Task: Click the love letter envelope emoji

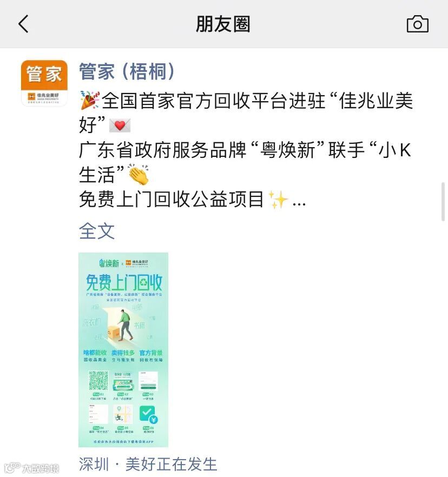Action: (120, 125)
